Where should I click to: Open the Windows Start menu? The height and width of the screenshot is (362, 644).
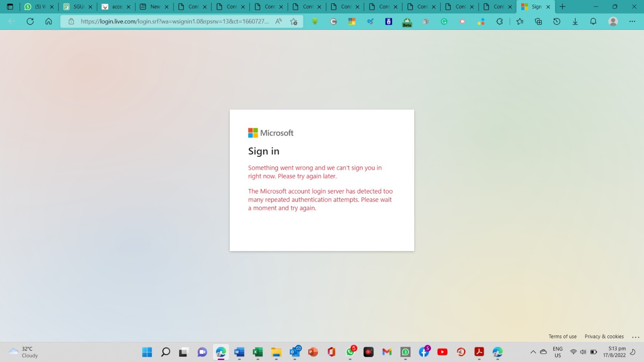point(147,352)
